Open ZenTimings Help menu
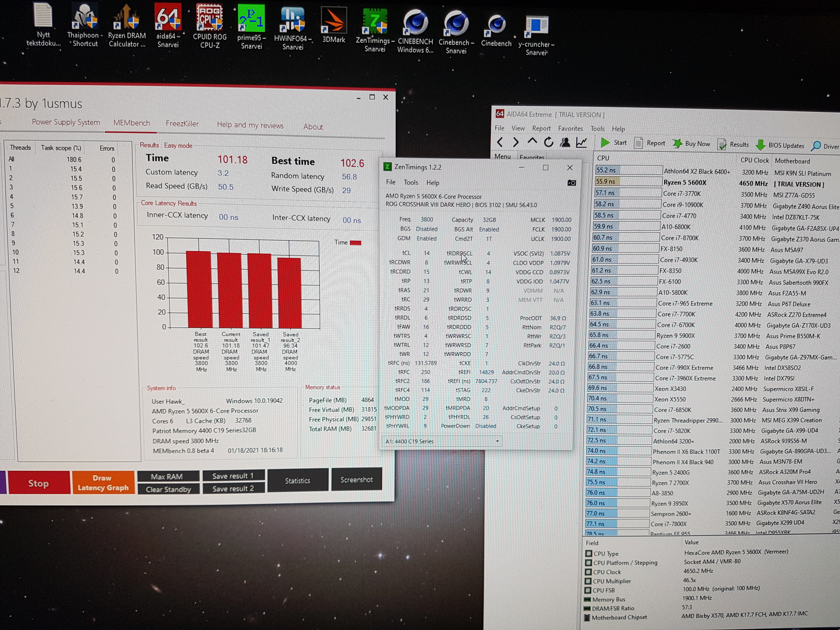The image size is (840, 630). [433, 183]
